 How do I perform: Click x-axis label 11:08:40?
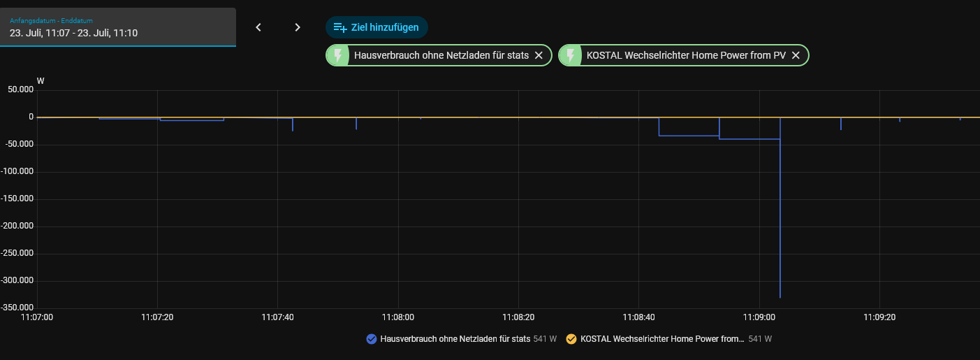coord(639,317)
